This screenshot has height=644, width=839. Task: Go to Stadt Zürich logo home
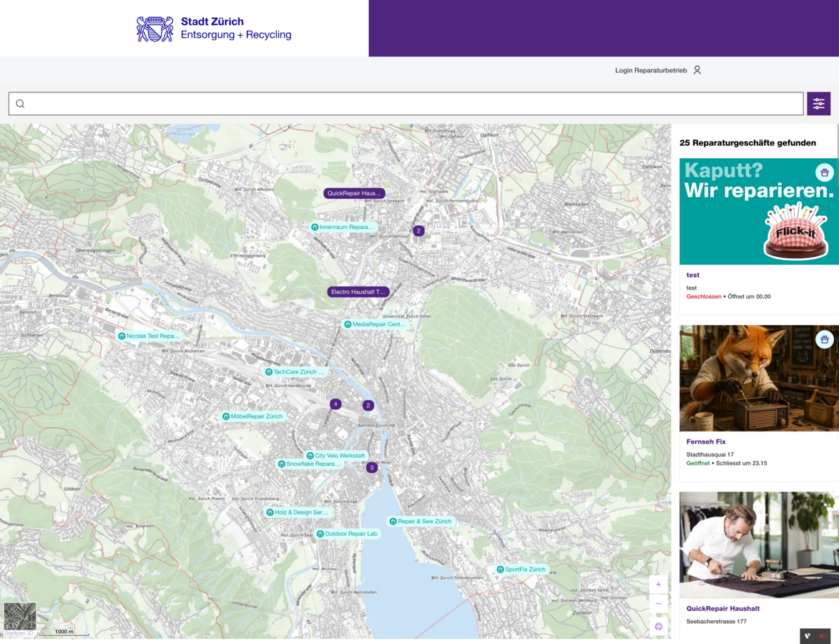pyautogui.click(x=214, y=29)
